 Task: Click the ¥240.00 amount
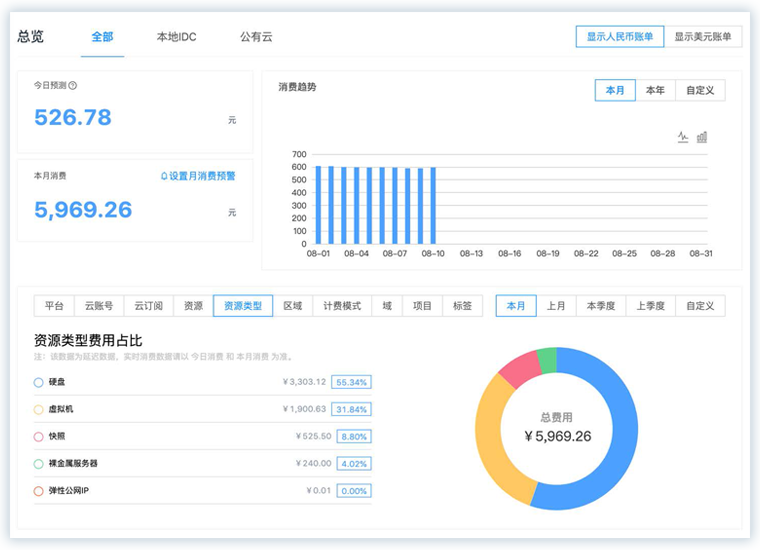(x=314, y=463)
